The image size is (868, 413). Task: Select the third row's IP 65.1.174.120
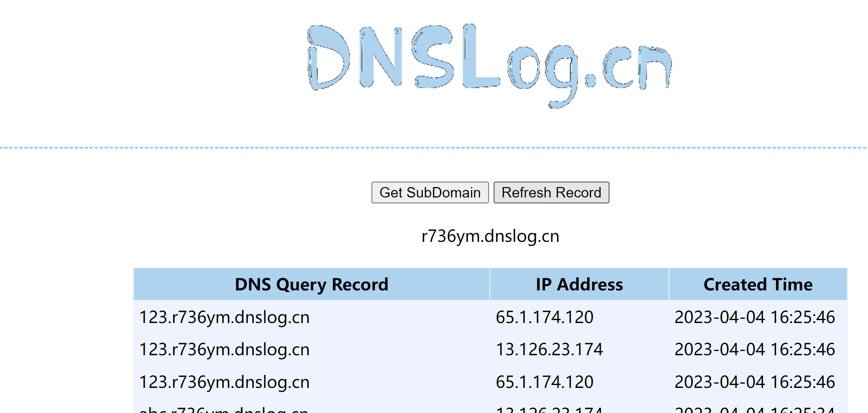545,382
